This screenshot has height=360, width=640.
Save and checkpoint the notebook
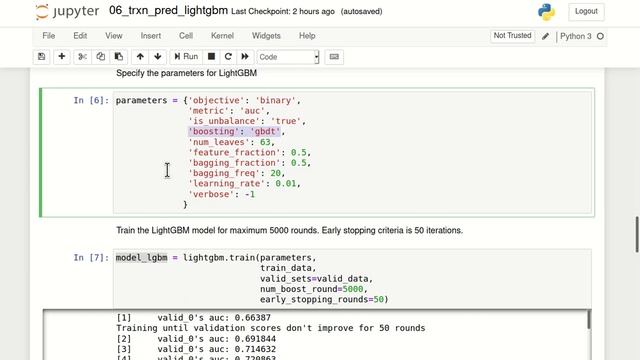tap(42, 57)
